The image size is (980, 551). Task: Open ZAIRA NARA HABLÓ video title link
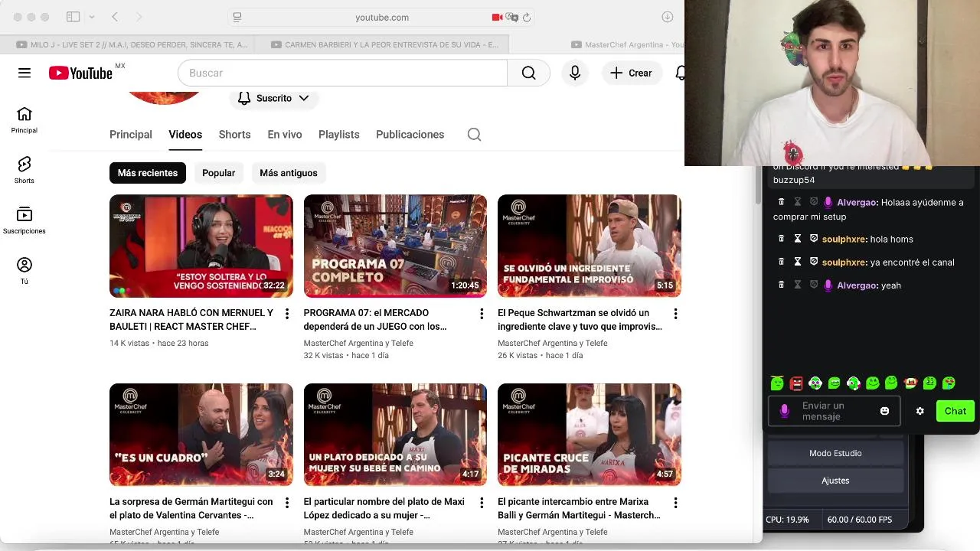pos(191,320)
